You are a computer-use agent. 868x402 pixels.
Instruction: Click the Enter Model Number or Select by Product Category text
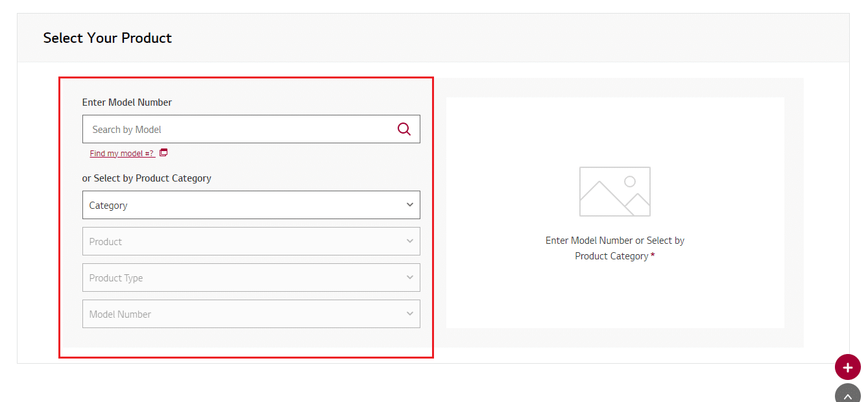pyautogui.click(x=615, y=248)
